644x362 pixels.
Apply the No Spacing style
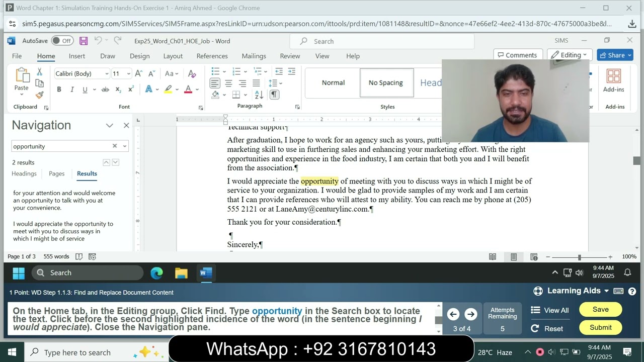click(x=386, y=82)
